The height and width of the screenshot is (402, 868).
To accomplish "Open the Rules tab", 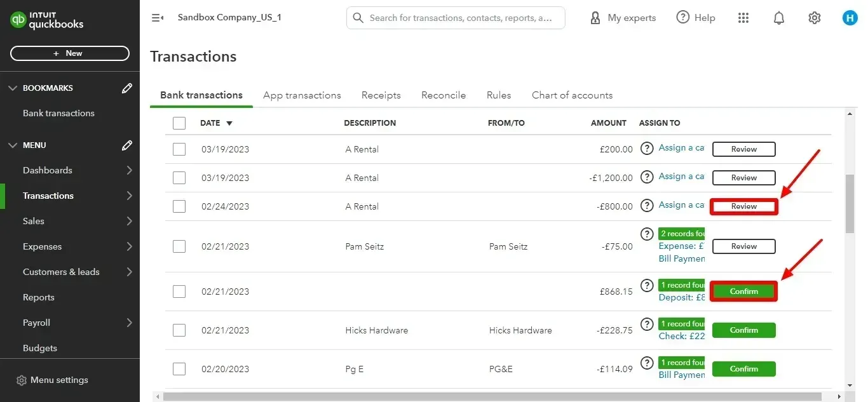I will [x=499, y=95].
